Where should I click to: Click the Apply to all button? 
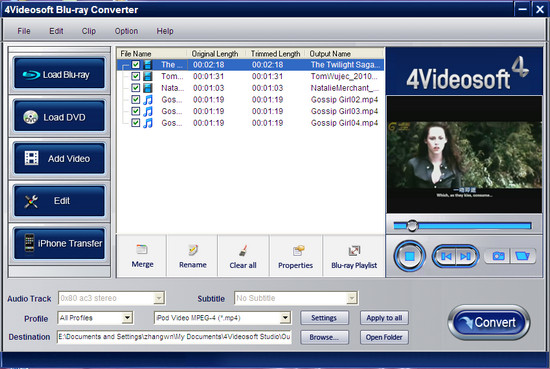(384, 318)
